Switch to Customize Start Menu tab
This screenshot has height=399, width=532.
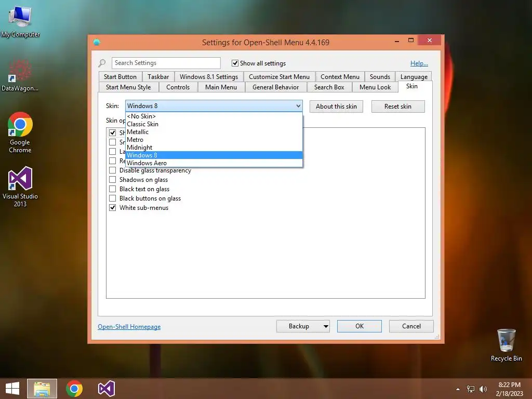[279, 77]
